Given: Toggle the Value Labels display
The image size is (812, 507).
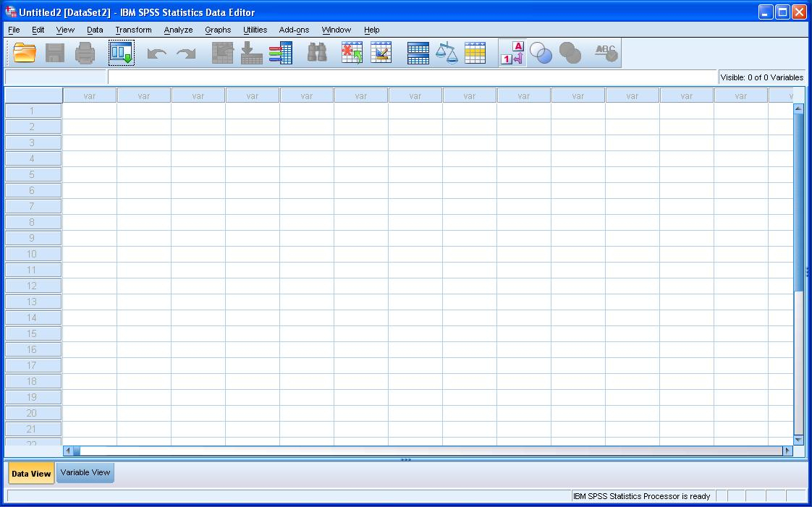Looking at the screenshot, I should [x=512, y=52].
